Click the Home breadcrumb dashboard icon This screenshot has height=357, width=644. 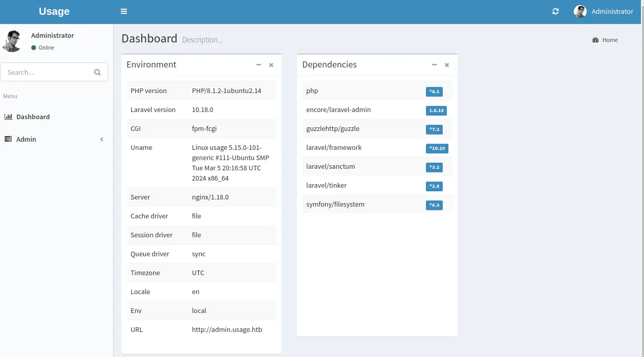pyautogui.click(x=595, y=40)
